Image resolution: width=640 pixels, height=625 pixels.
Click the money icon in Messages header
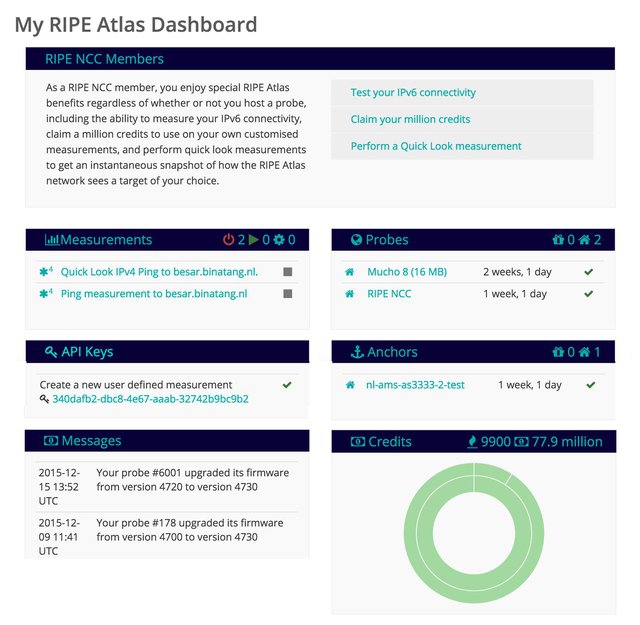click(51, 441)
